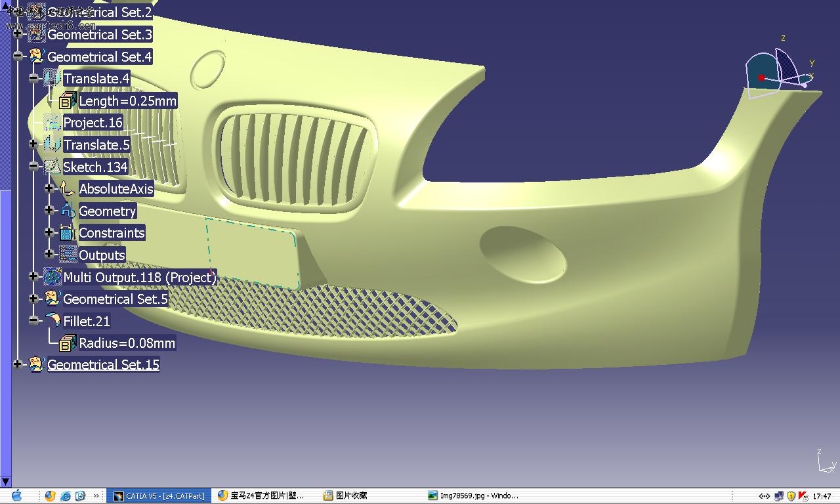Click the XYZ axis indicator in corner

click(x=826, y=461)
